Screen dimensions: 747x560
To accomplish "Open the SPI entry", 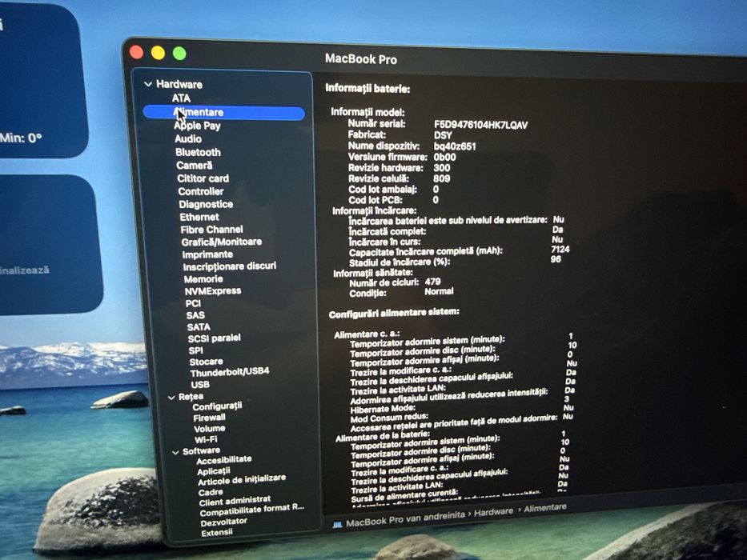I will [196, 350].
